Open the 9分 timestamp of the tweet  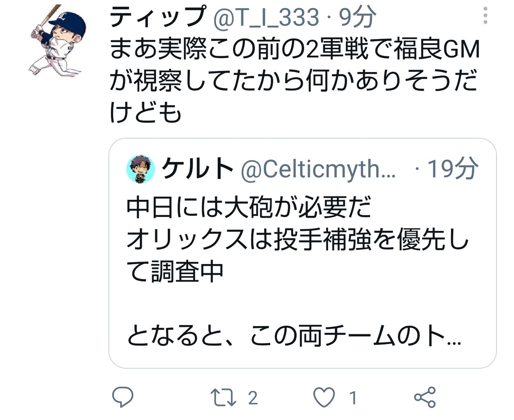click(358, 17)
